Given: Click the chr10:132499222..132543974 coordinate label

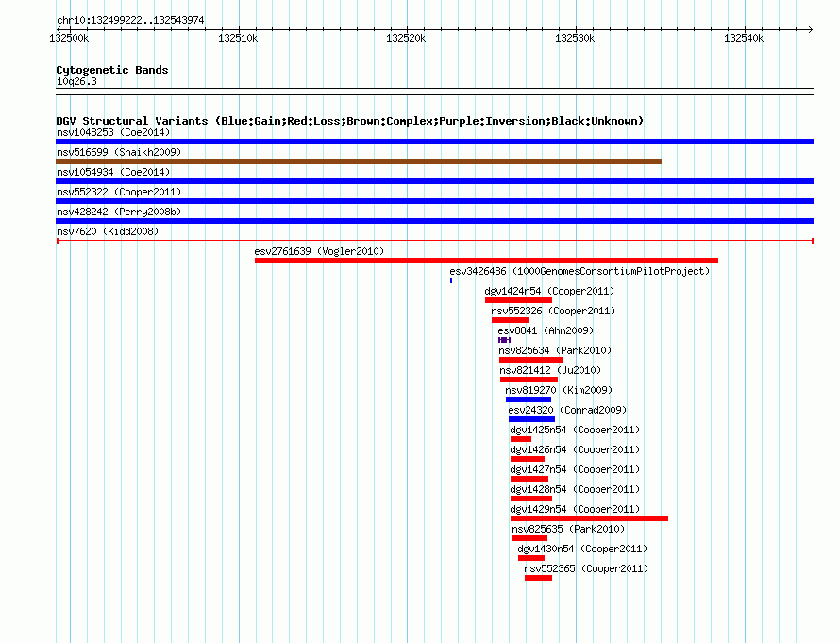Looking at the screenshot, I should coord(130,20).
